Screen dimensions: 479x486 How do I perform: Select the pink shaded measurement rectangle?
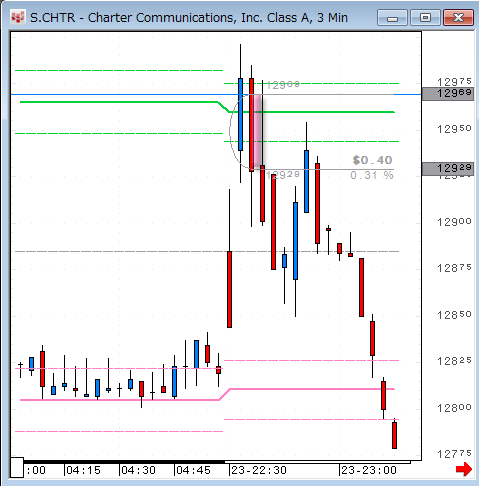[x=257, y=132]
